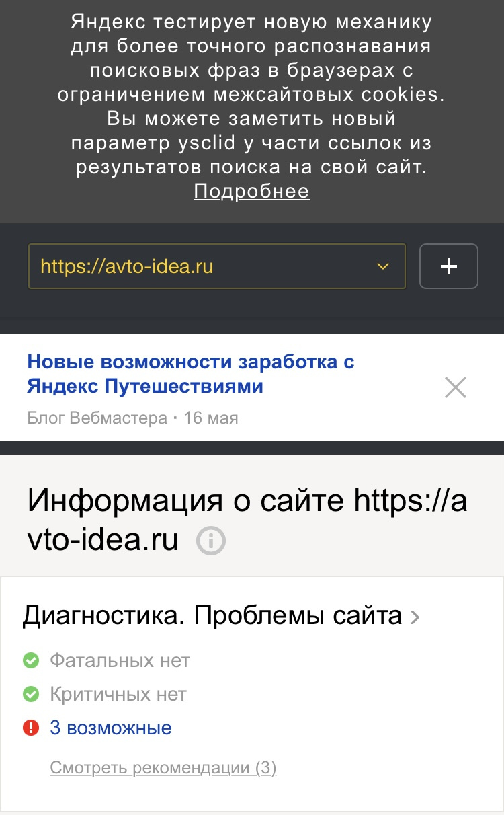Click the chevron after Проблемы сайта
The height and width of the screenshot is (815, 504).
coord(415,617)
